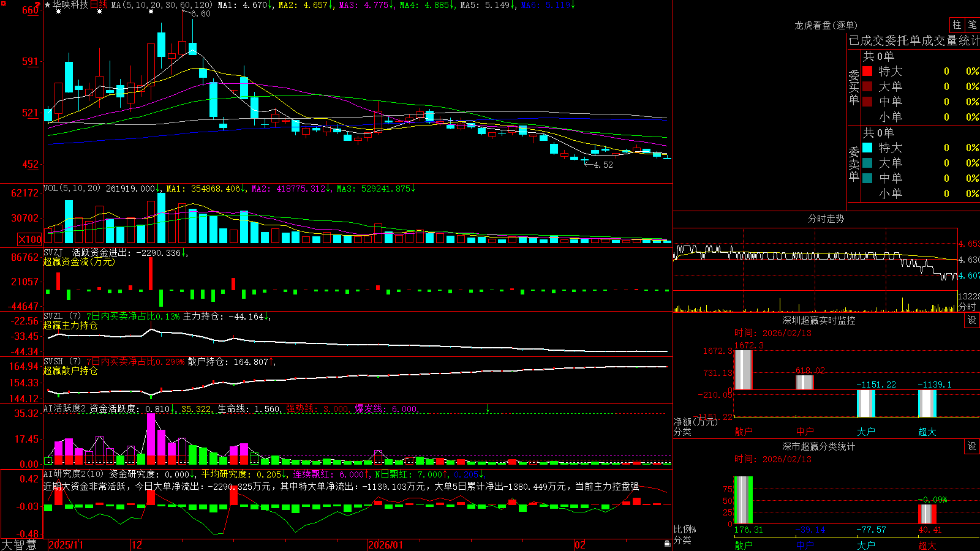Click the 散户 bar in 深圳超赢实时监控
The height and width of the screenshot is (551, 980).
pos(743,370)
